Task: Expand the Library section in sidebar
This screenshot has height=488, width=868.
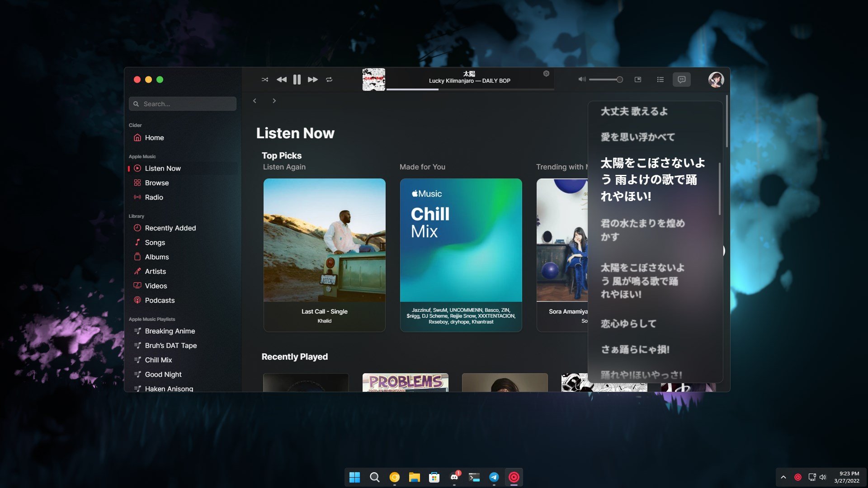Action: (136, 216)
